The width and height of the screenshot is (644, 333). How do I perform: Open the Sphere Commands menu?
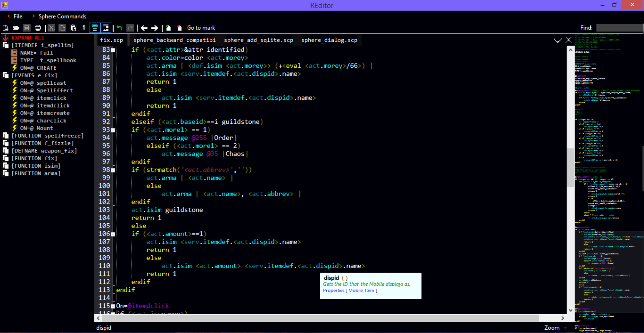coord(62,16)
